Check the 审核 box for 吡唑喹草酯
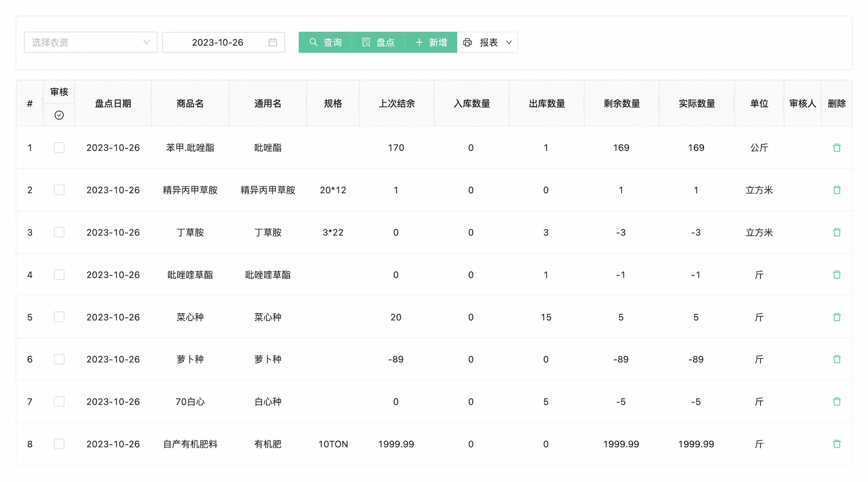 pos(59,275)
